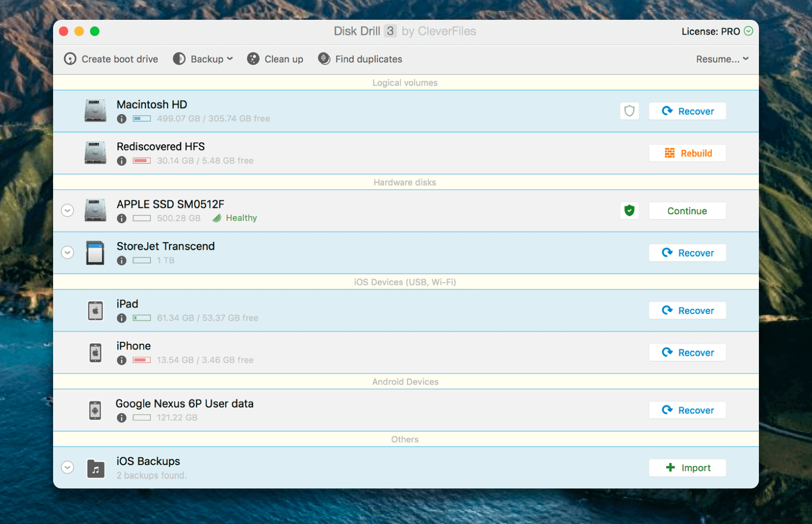The image size is (812, 524).
Task: Click Import button for iOS Backups
Action: [x=687, y=468]
